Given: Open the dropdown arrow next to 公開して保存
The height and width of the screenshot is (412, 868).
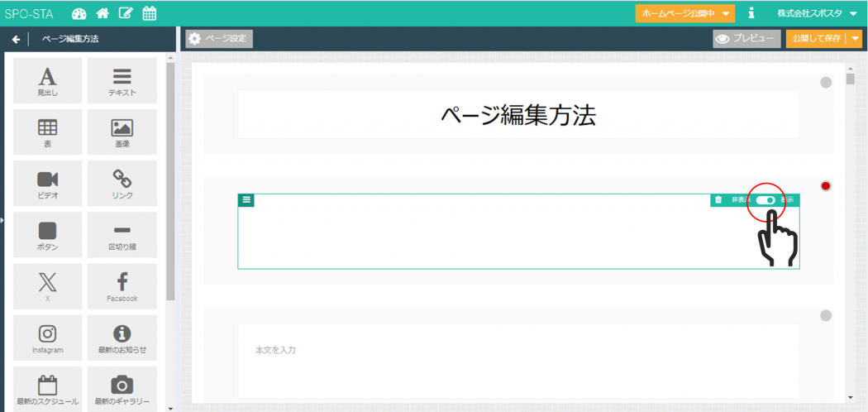Looking at the screenshot, I should (x=856, y=39).
